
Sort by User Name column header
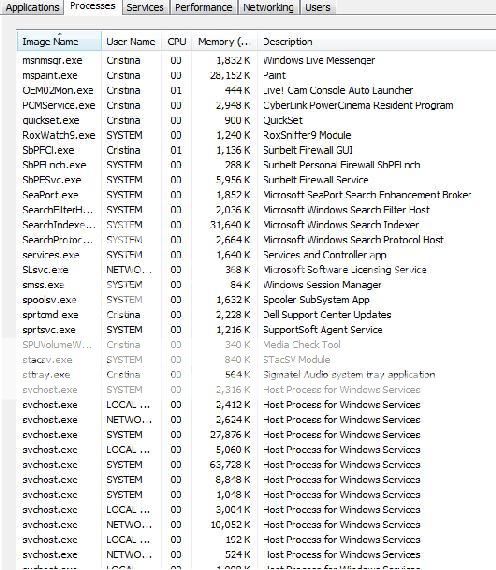(x=131, y=41)
